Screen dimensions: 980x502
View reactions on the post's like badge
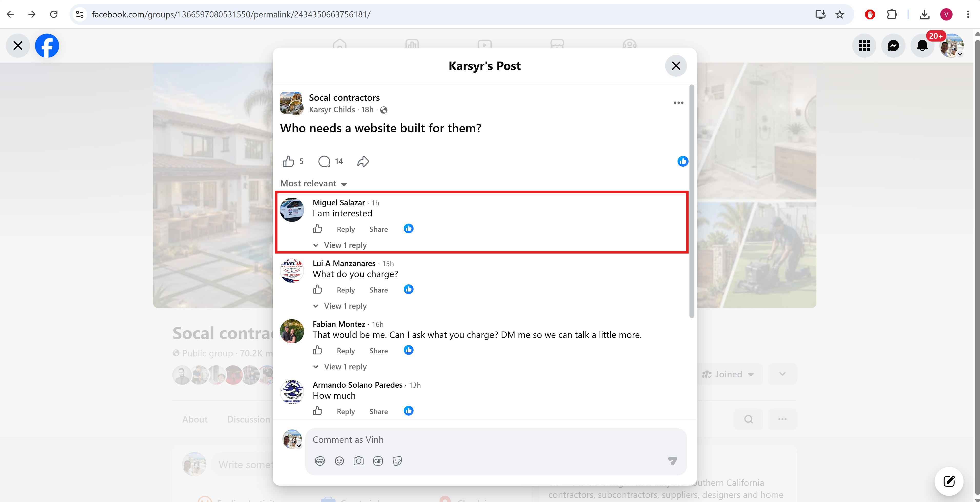pyautogui.click(x=682, y=161)
